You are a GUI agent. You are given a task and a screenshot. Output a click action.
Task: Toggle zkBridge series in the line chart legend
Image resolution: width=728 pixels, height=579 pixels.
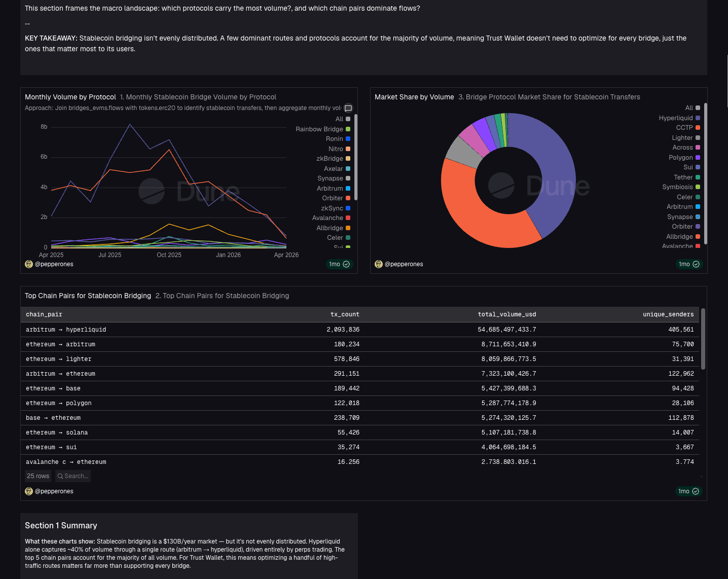333,159
